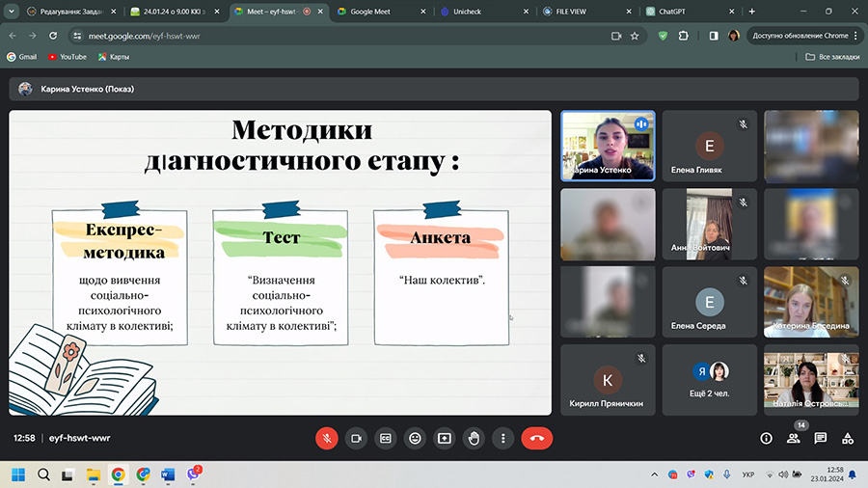Bookmark this page with star icon

(635, 36)
